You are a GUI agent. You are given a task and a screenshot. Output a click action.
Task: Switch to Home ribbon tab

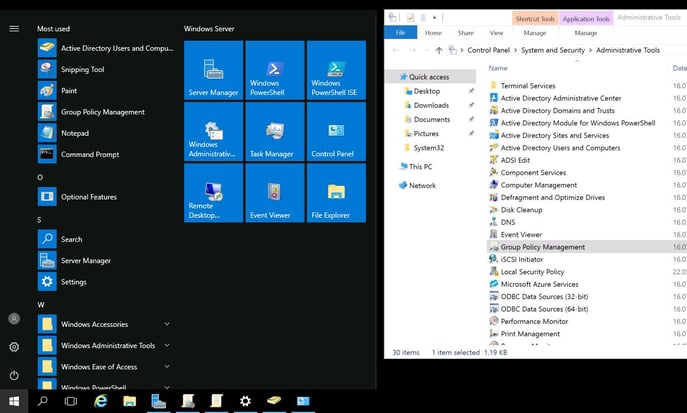pyautogui.click(x=433, y=33)
